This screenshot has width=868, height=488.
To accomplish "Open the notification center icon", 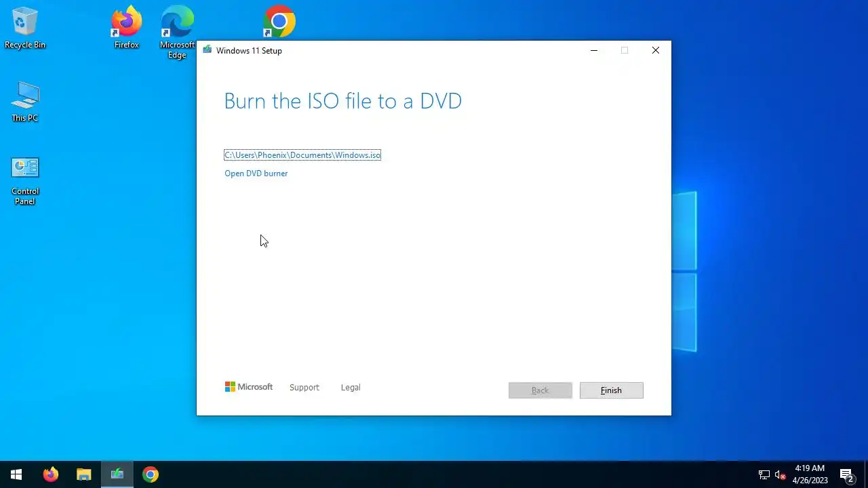I will (x=846, y=474).
